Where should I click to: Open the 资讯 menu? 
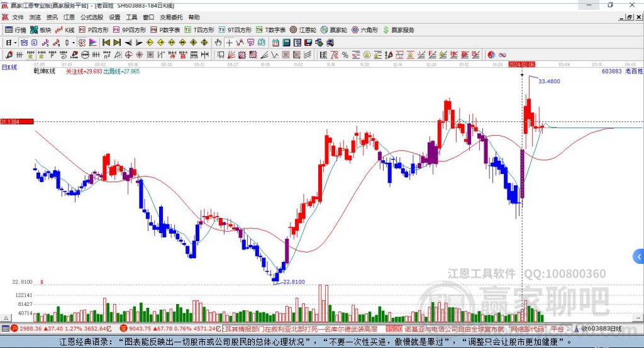52,17
